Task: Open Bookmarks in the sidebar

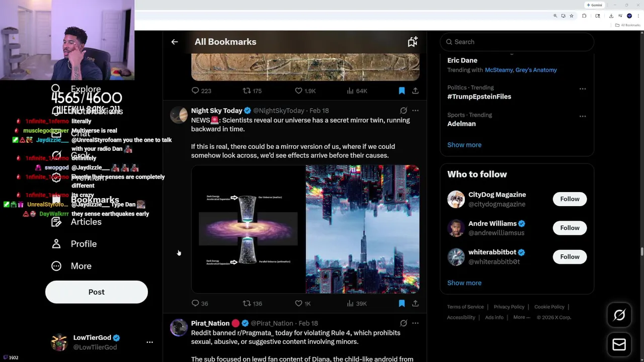Action: coord(86,200)
